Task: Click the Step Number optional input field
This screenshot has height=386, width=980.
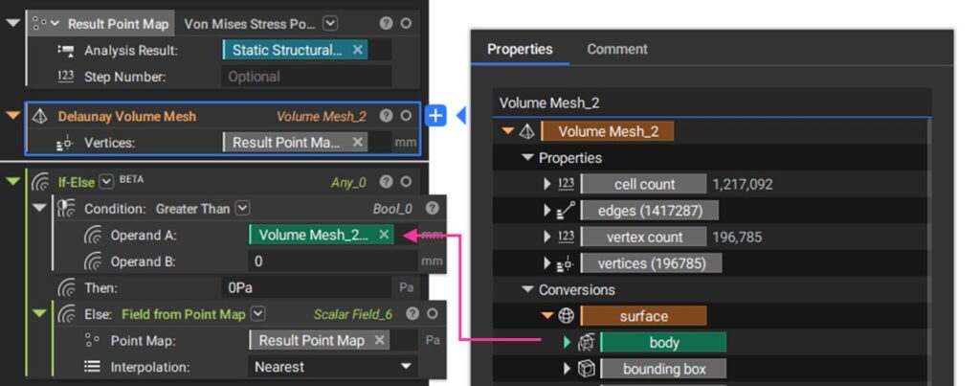Action: coord(306,77)
